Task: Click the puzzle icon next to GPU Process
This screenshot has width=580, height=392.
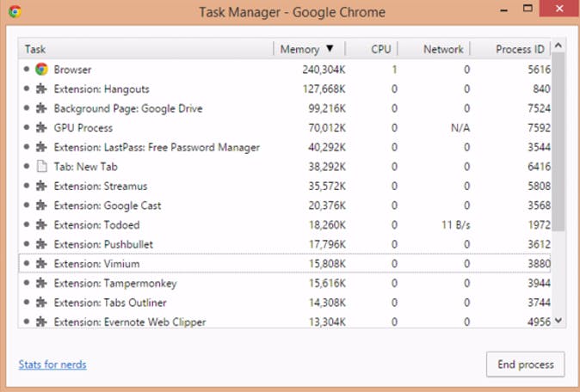Action: tap(41, 128)
